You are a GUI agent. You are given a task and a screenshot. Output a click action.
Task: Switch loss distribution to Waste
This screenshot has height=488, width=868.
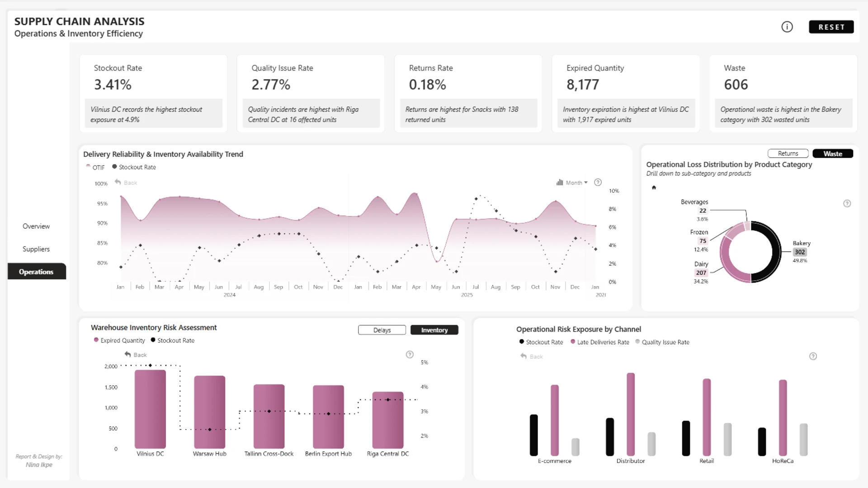coord(833,154)
